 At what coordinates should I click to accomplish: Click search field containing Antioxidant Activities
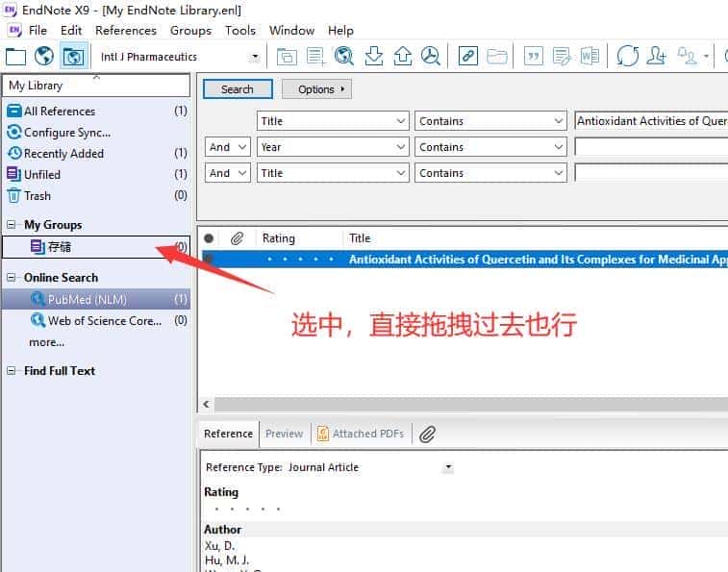coord(651,121)
